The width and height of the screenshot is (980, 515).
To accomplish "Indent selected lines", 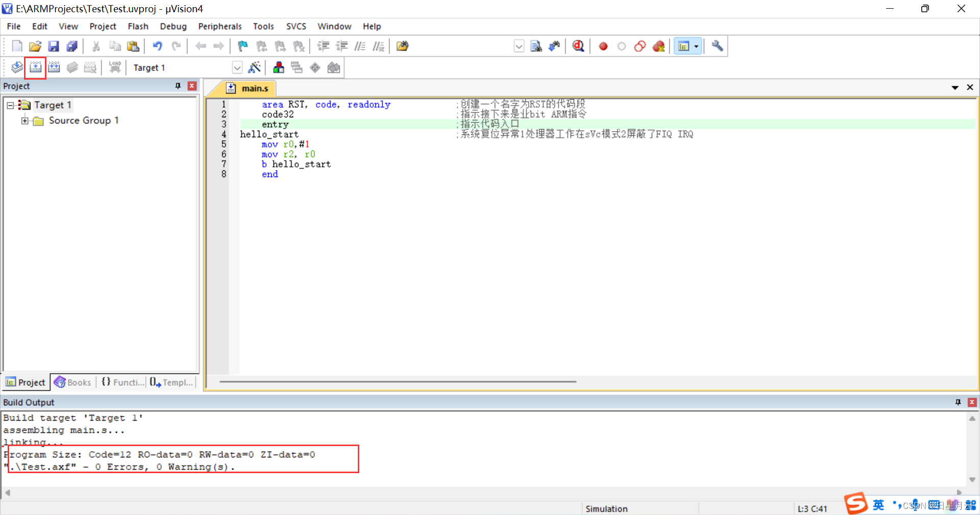I will pyautogui.click(x=323, y=46).
